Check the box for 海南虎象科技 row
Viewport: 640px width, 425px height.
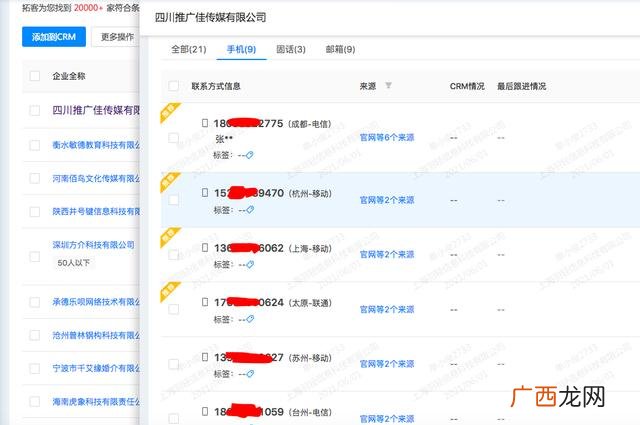click(x=35, y=402)
